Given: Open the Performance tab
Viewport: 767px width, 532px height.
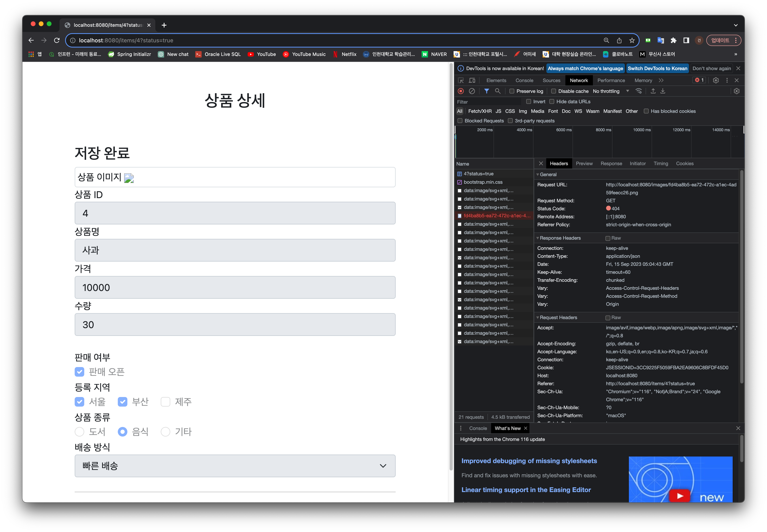Looking at the screenshot, I should [611, 80].
